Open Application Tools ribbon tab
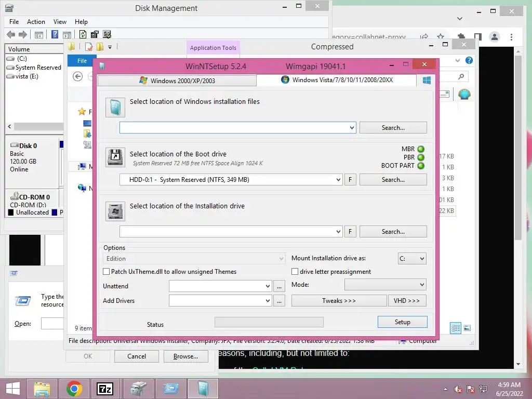The width and height of the screenshot is (532, 399). coord(213,48)
